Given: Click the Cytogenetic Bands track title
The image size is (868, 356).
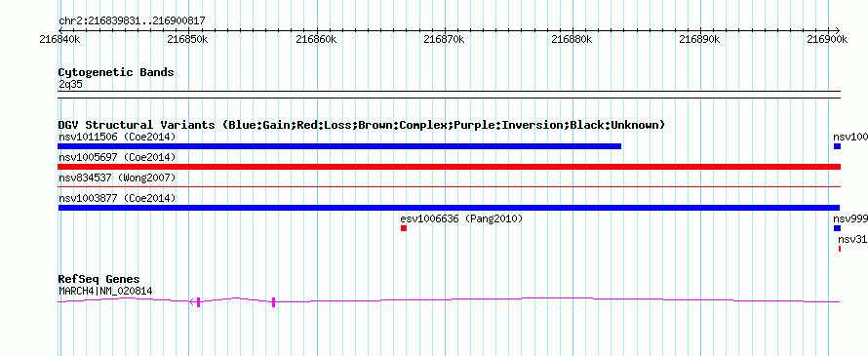Looking at the screenshot, I should tap(116, 72).
